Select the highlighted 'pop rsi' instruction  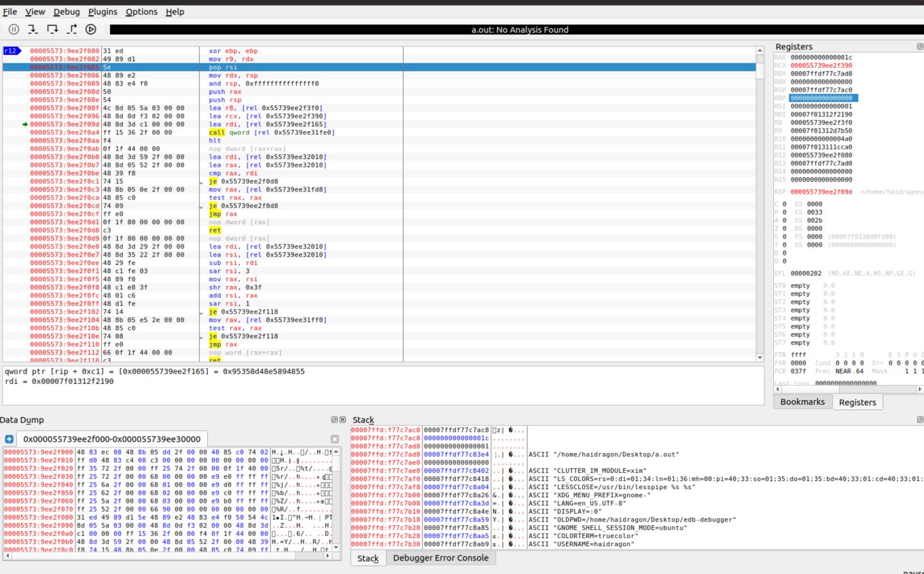click(x=379, y=67)
